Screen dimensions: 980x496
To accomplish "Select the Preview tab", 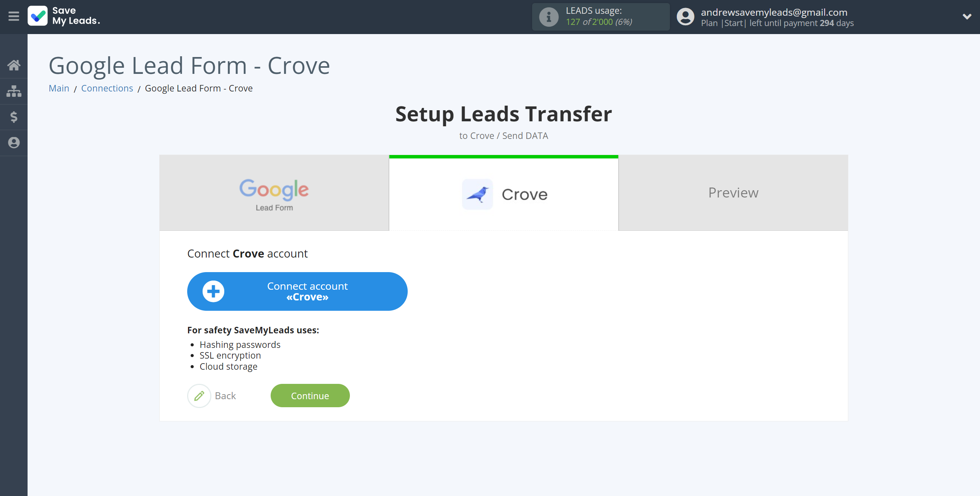I will (x=733, y=193).
